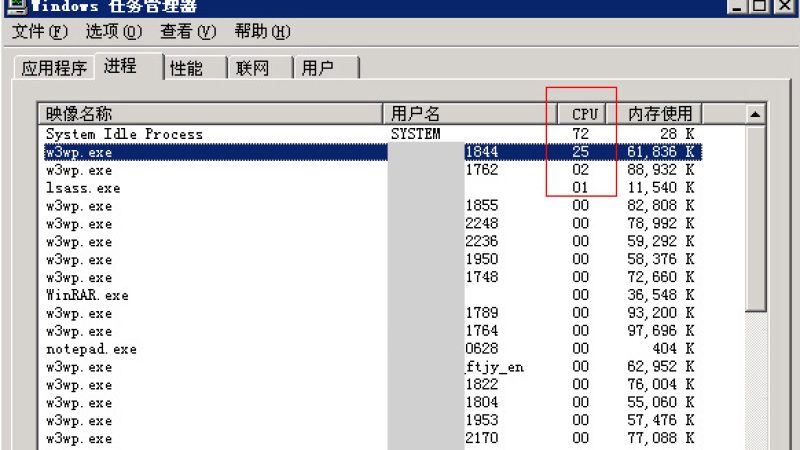Click memory value 11,540 K
Viewport: 800px width, 450px height.
pos(661,188)
